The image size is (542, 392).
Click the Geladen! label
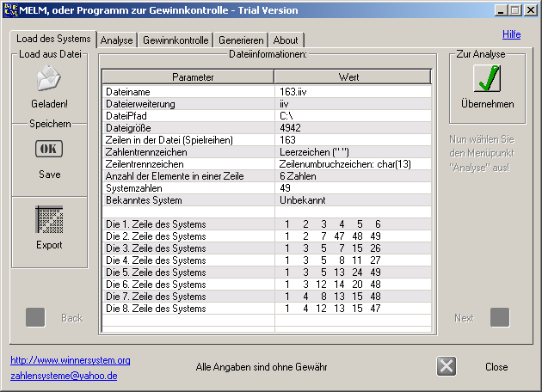pos(49,104)
